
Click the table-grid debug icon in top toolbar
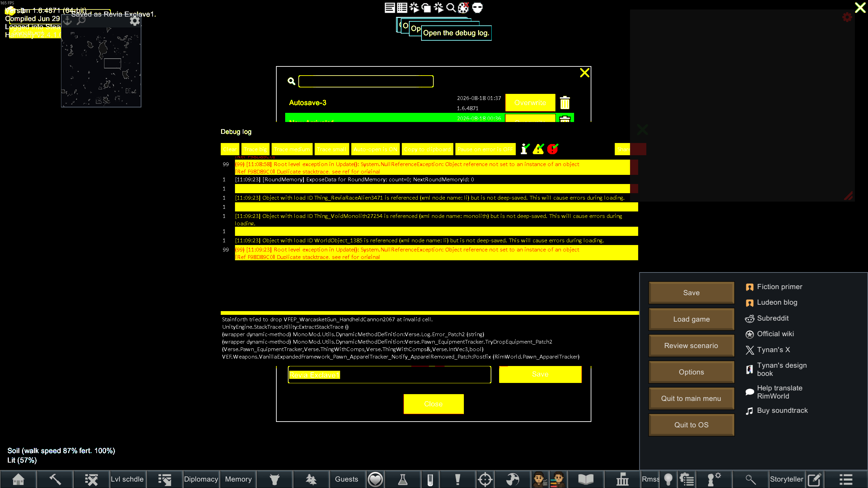[x=402, y=7]
